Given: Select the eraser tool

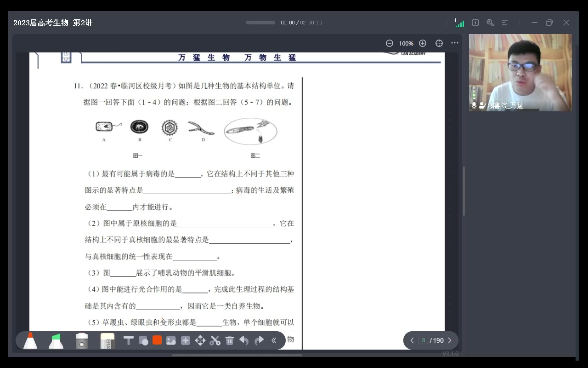Looking at the screenshot, I should click(107, 341).
